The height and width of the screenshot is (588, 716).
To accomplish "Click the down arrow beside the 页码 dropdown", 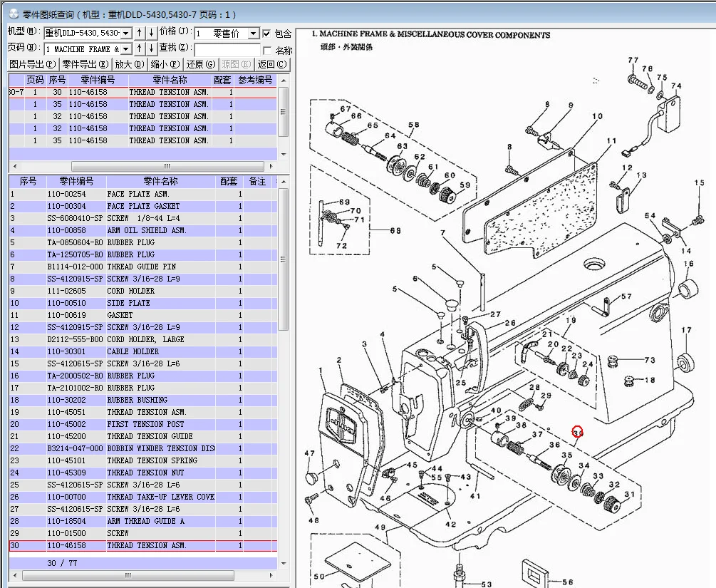I will click(151, 48).
